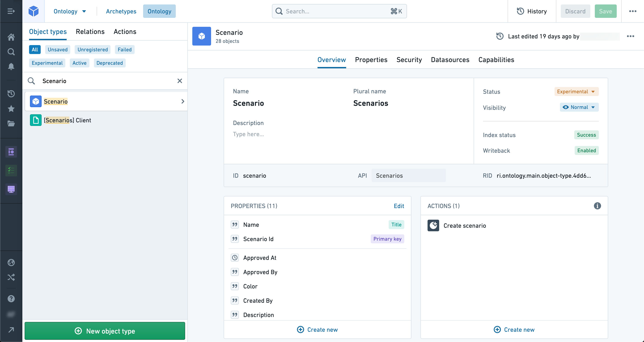Select the Properties tab
This screenshot has width=644, height=342.
point(371,60)
